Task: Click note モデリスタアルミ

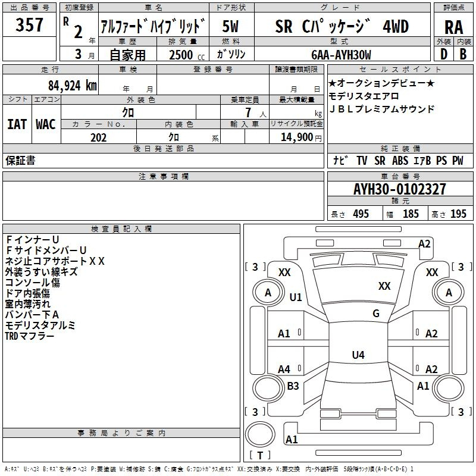Action: click(40, 325)
